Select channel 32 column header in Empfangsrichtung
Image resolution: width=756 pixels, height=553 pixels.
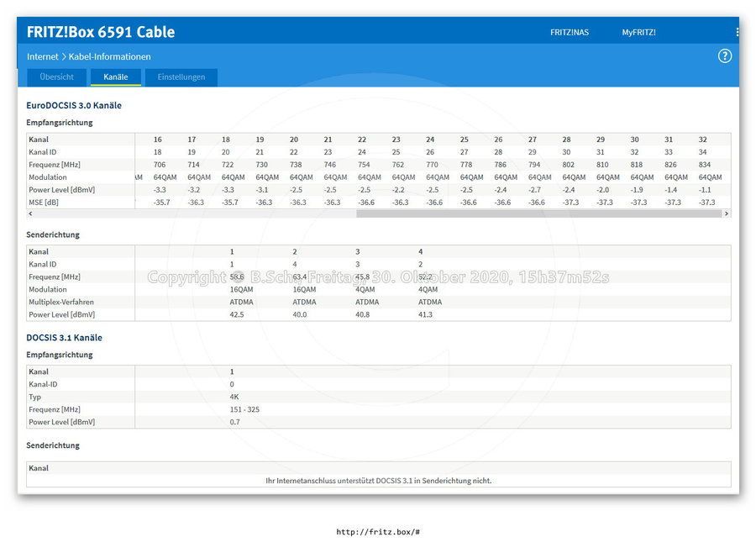(702, 140)
